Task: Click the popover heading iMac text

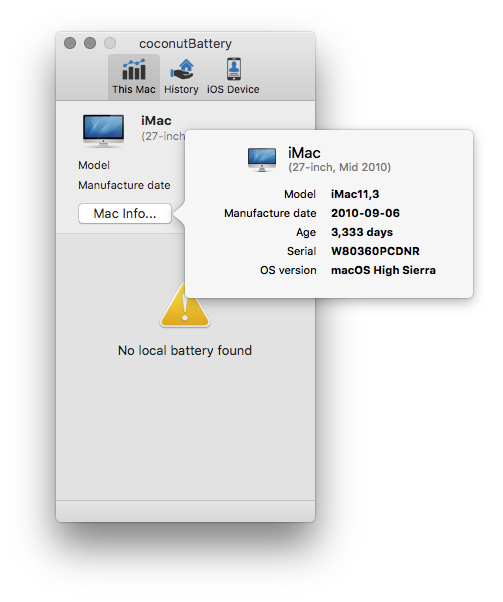Action: 304,153
